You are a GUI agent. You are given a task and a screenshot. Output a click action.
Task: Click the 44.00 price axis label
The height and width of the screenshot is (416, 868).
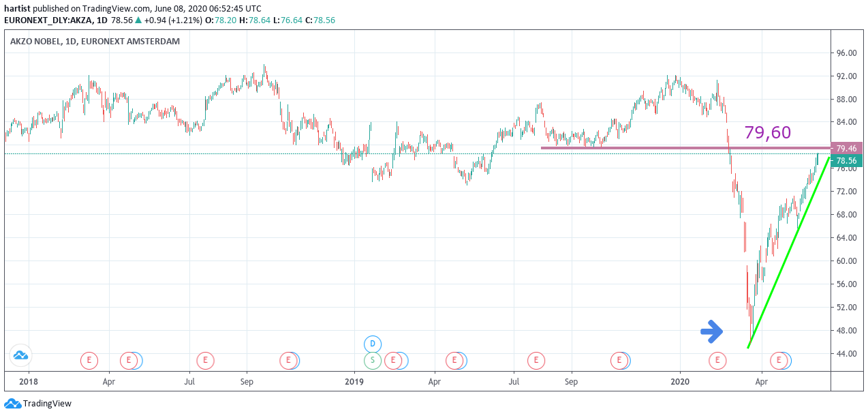coord(846,354)
